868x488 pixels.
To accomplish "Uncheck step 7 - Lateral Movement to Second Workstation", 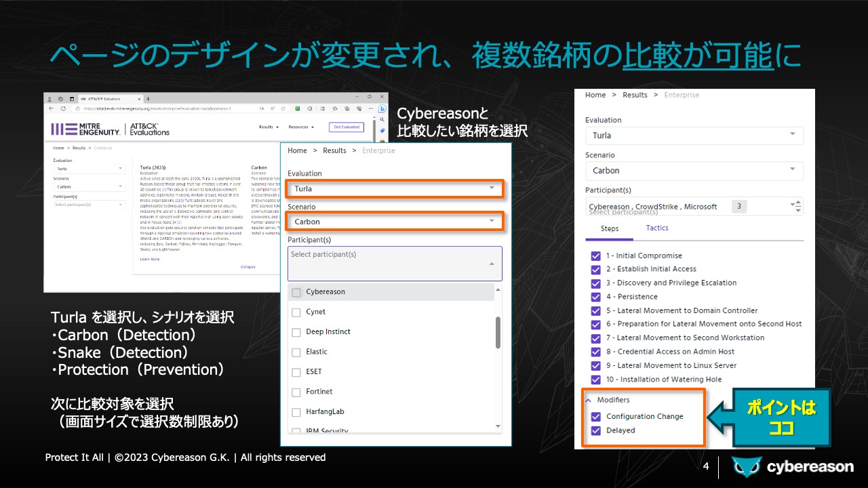I will 596,338.
